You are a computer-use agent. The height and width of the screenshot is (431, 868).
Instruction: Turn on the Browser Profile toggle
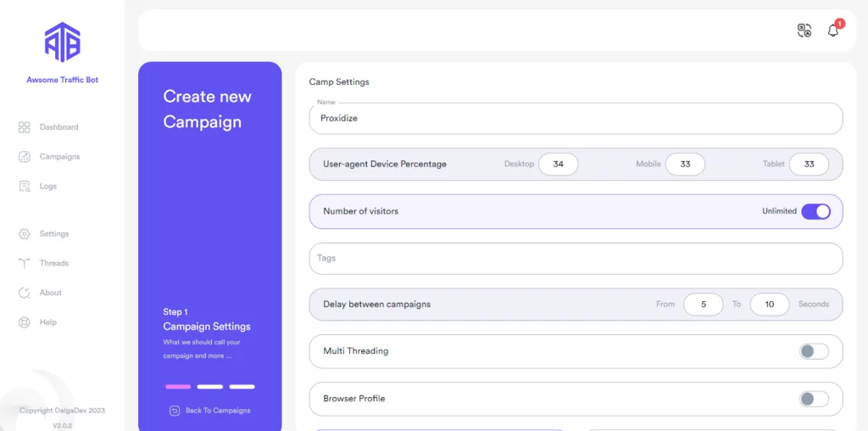tap(814, 399)
